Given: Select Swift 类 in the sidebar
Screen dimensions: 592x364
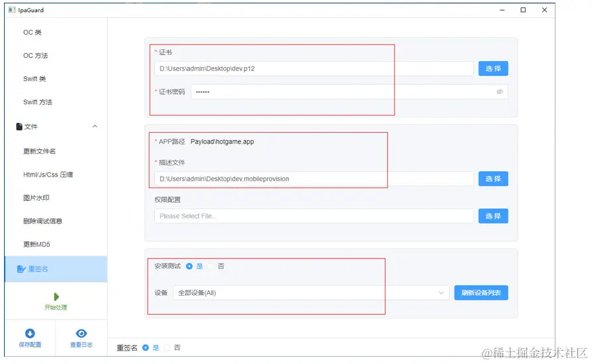Looking at the screenshot, I should click(35, 79).
